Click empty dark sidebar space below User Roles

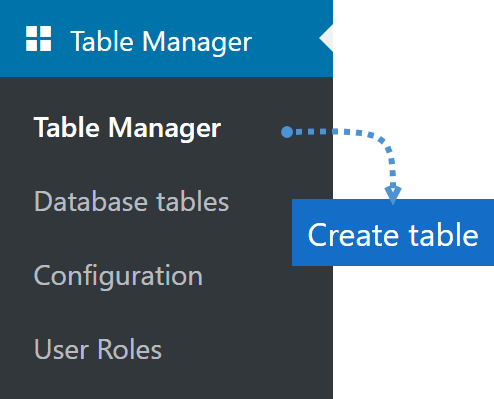[167, 382]
